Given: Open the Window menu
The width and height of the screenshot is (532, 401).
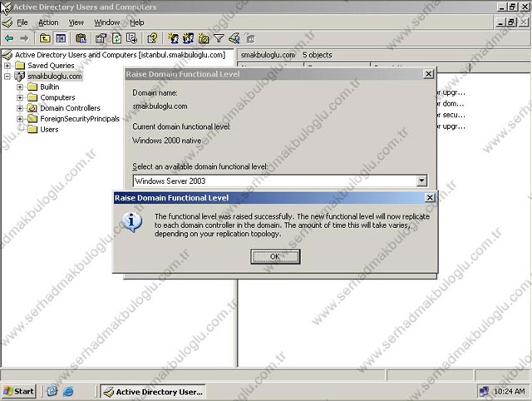Looking at the screenshot, I should click(x=107, y=22).
